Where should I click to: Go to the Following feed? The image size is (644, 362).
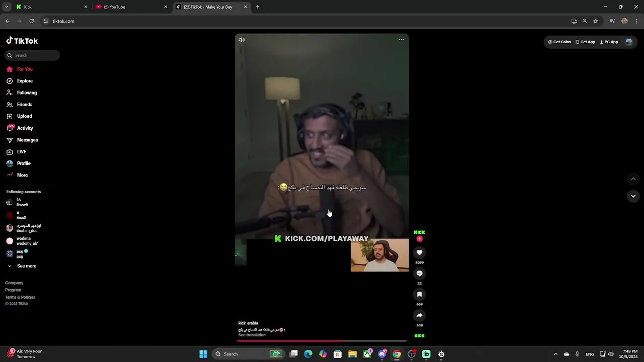[22, 93]
